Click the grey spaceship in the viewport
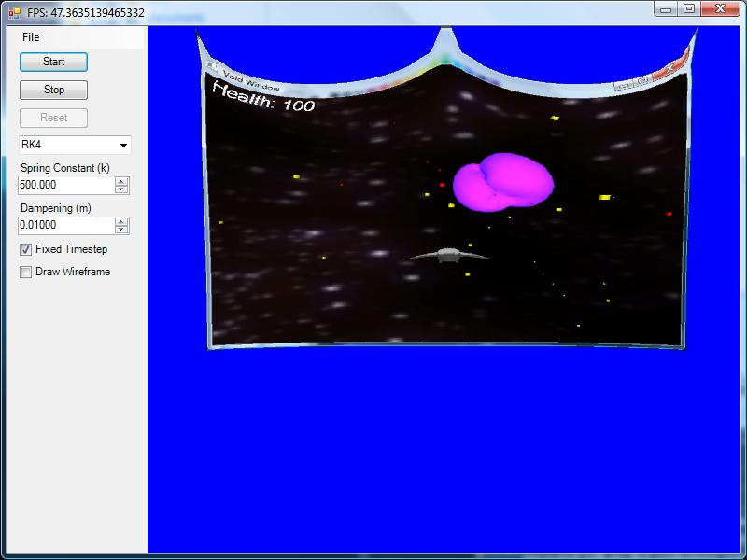 point(449,255)
